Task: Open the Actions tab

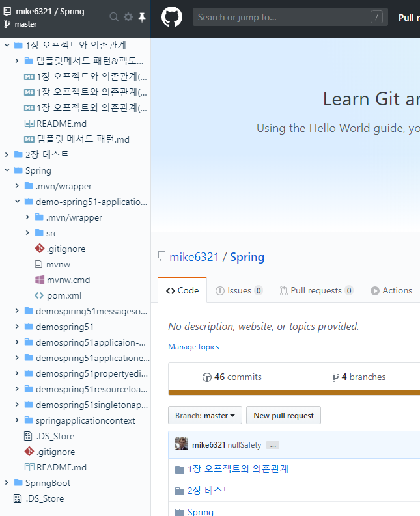Action: pos(391,291)
